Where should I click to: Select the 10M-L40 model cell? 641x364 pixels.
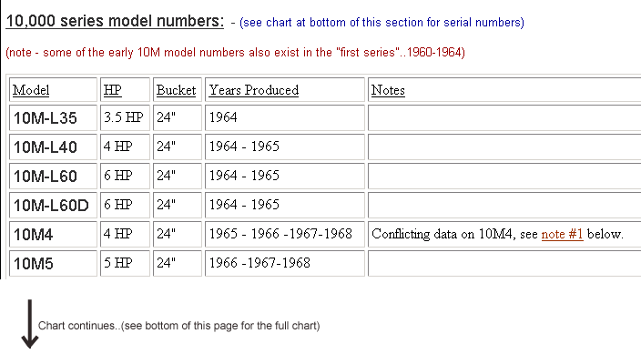45,147
